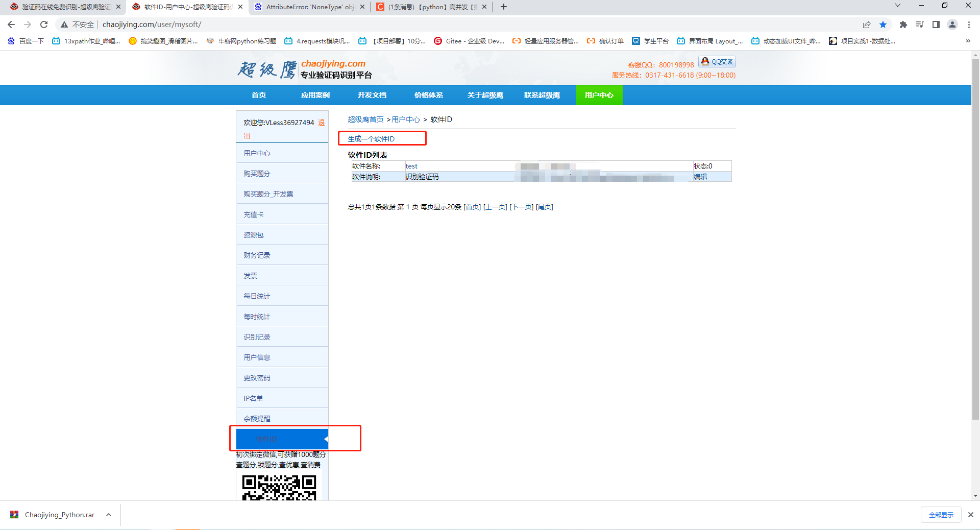The width and height of the screenshot is (980, 530).
Task: Click the 编辑 link in software list
Action: (700, 177)
